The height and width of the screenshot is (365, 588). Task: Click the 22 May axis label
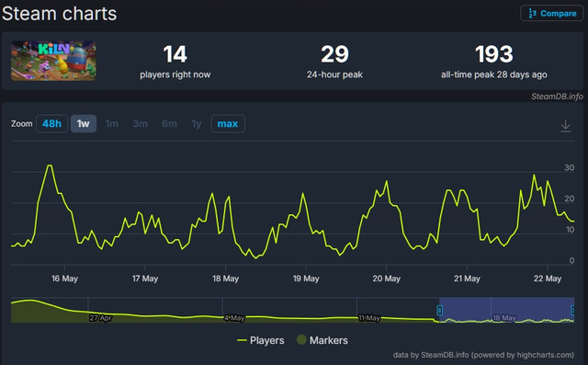548,279
